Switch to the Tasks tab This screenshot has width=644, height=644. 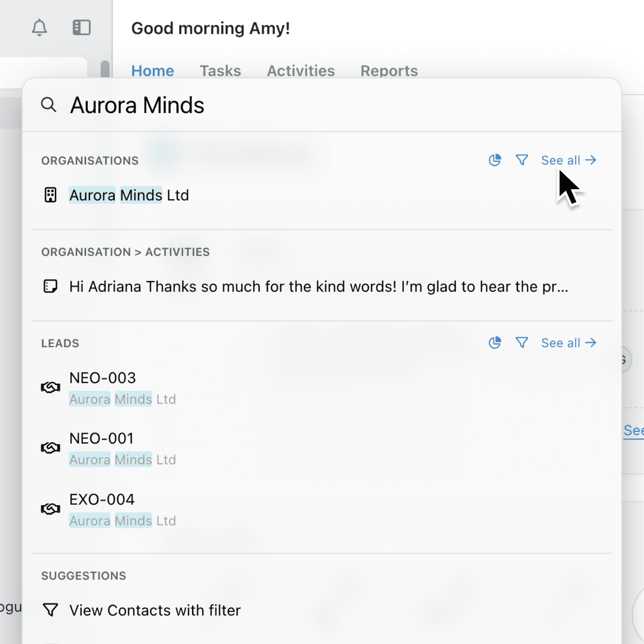pyautogui.click(x=220, y=71)
